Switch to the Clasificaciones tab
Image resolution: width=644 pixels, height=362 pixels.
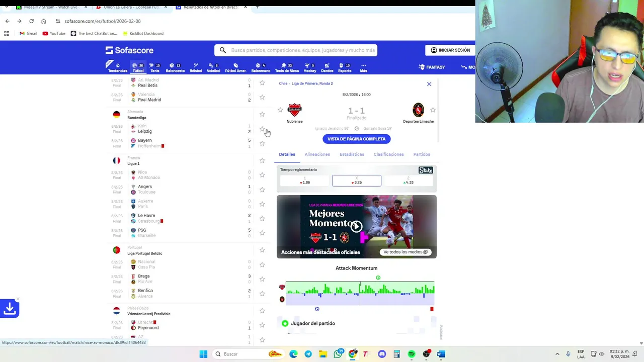click(388, 154)
